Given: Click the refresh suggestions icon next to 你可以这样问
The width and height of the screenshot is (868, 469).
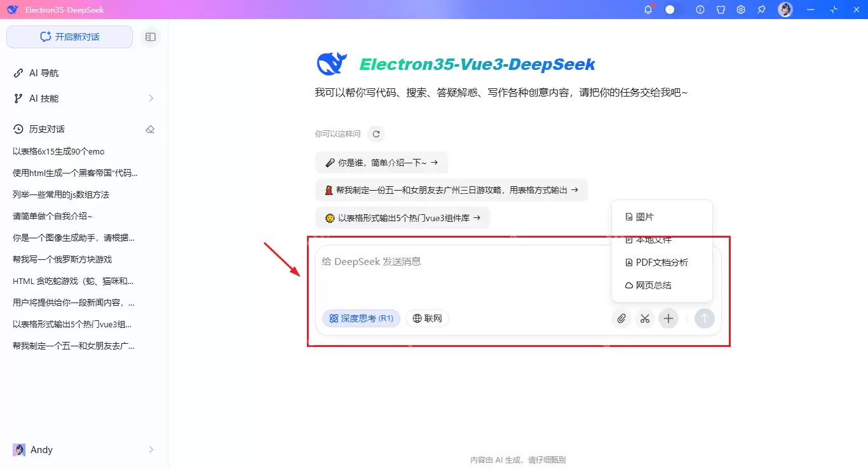Looking at the screenshot, I should (x=376, y=133).
